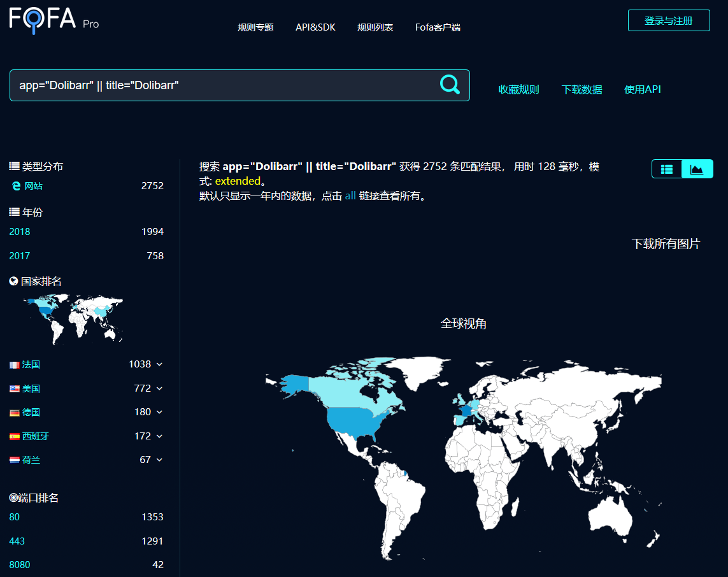
Task: Click the Germany flag icon
Action: (x=15, y=413)
